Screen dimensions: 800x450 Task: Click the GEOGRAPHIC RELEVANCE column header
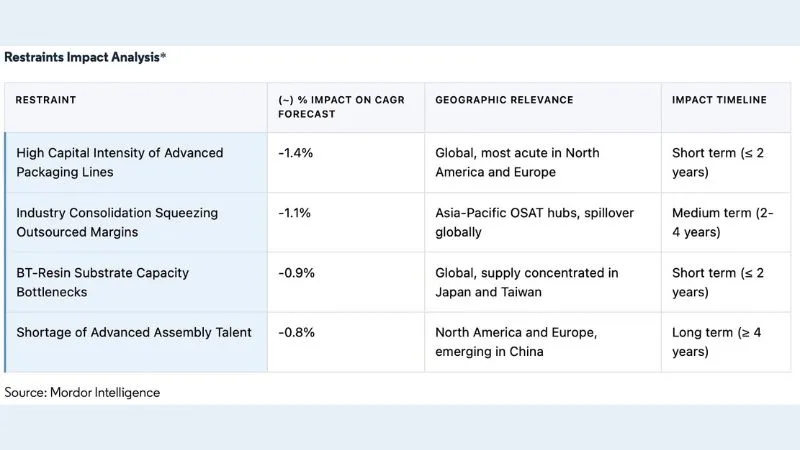click(504, 100)
